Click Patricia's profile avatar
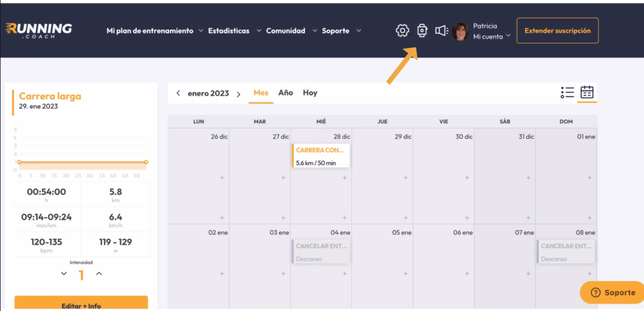This screenshot has width=644, height=311. (460, 31)
